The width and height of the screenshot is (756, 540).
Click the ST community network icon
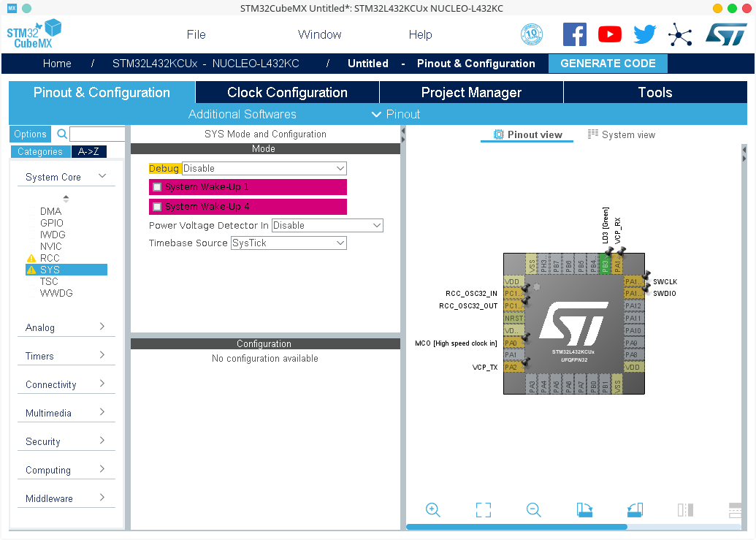click(x=680, y=35)
